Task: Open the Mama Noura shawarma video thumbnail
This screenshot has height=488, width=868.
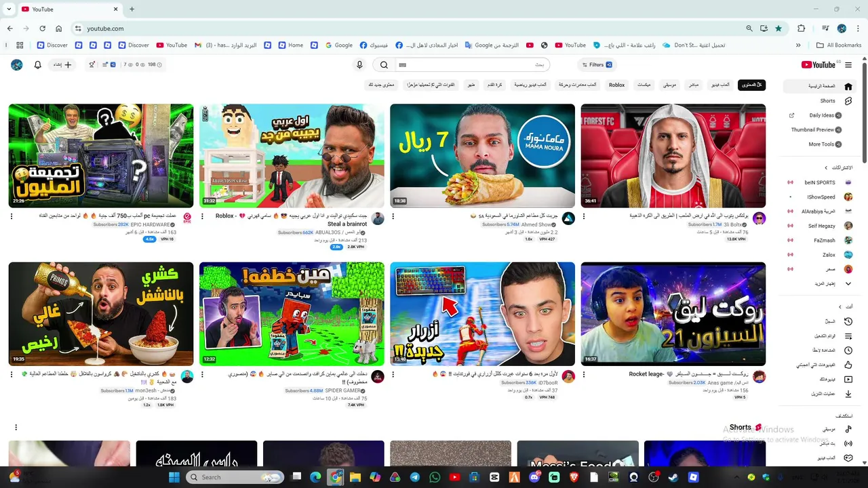Action: point(482,156)
